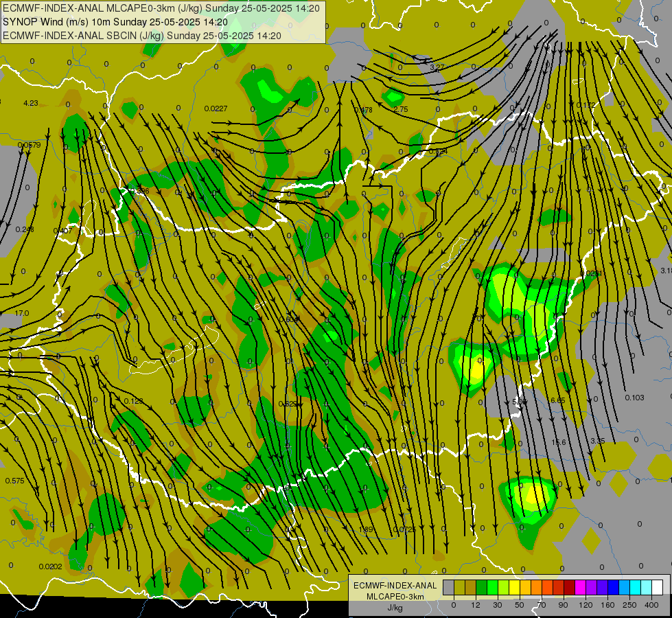Click the SBCIN title line

[142, 36]
